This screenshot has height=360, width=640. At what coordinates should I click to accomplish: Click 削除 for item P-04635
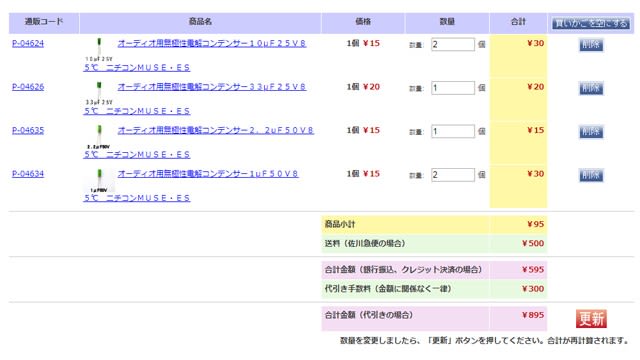pyautogui.click(x=591, y=132)
